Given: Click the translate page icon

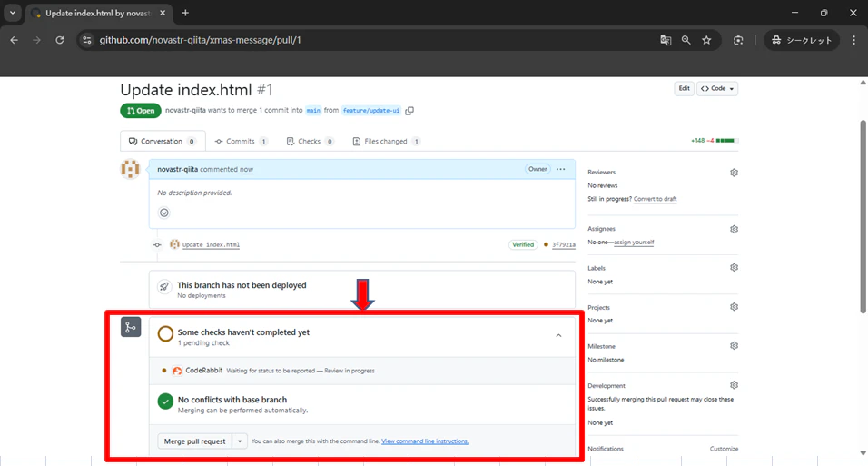Looking at the screenshot, I should (666, 40).
